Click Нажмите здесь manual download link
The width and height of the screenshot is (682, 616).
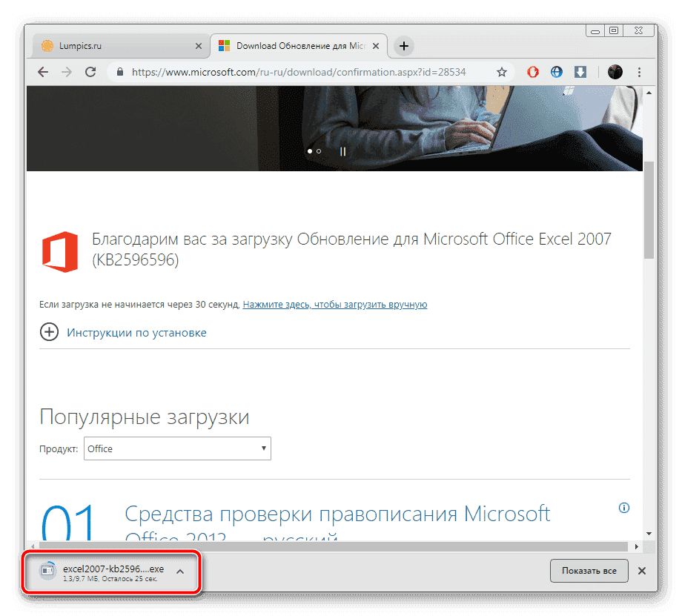[334, 305]
